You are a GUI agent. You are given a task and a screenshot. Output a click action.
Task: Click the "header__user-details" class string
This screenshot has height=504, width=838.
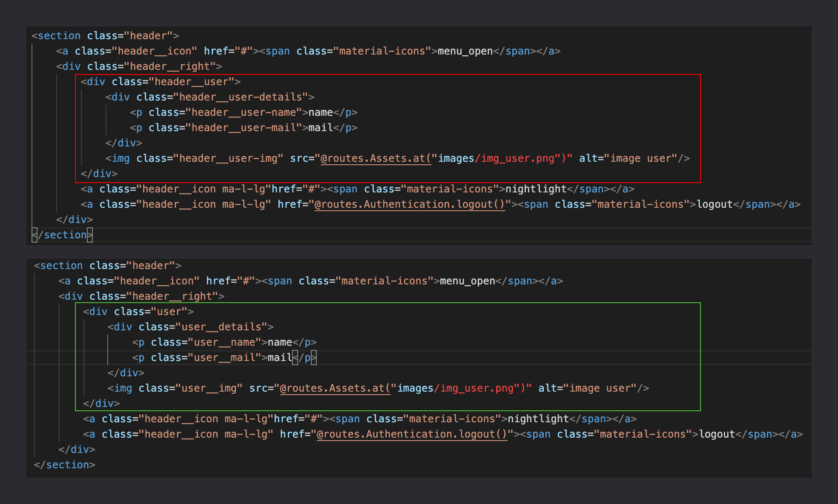click(x=241, y=97)
